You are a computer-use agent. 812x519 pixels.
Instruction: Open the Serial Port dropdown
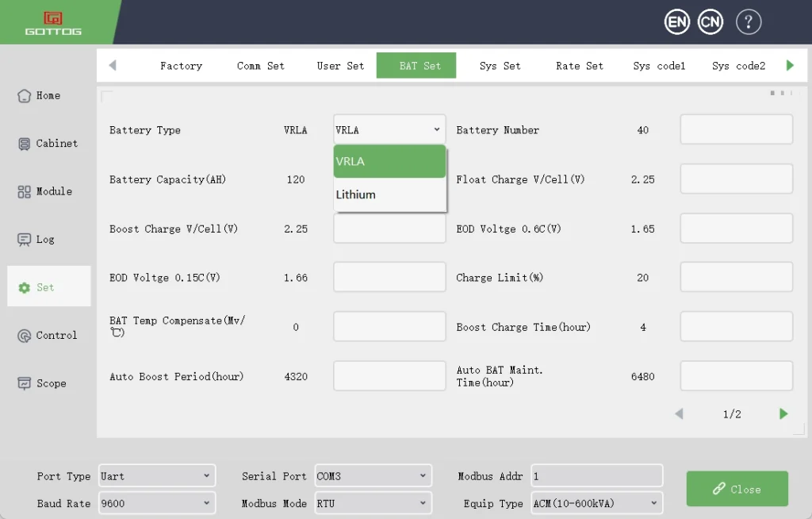(373, 476)
